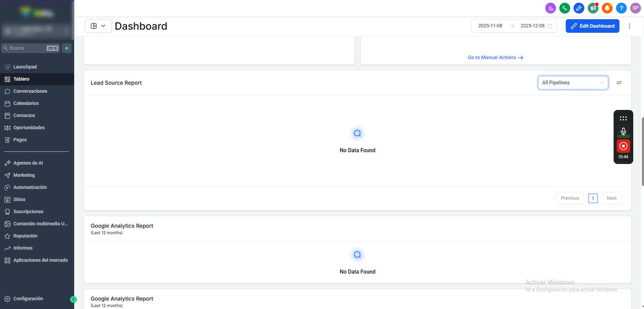Open Informes in the sidebar
The width and height of the screenshot is (644, 309).
coord(37,248)
